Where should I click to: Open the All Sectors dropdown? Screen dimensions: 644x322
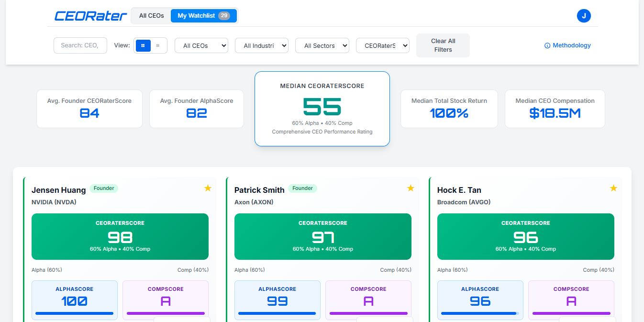[322, 45]
